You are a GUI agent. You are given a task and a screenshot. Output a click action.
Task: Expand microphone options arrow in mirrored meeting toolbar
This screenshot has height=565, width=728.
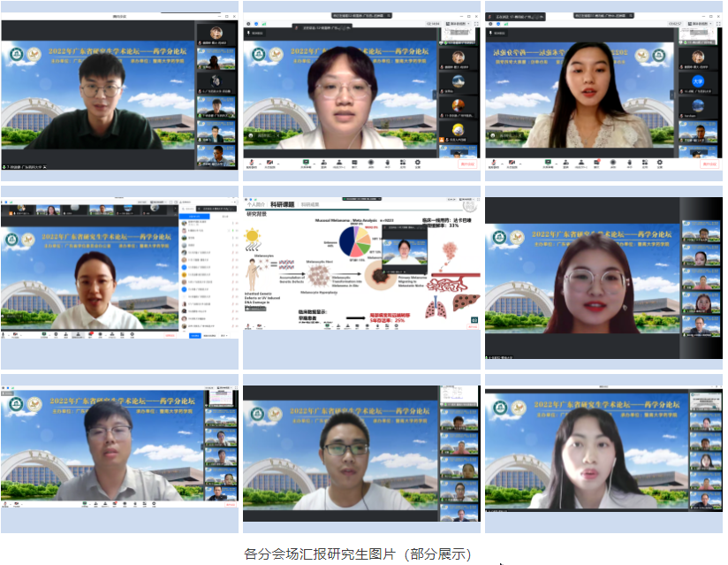point(503,164)
